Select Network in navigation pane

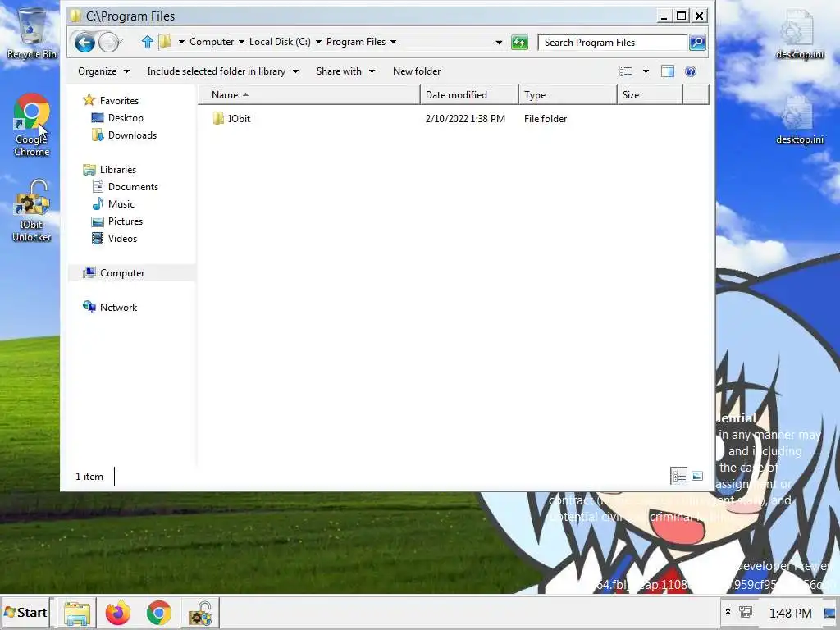[x=118, y=308]
